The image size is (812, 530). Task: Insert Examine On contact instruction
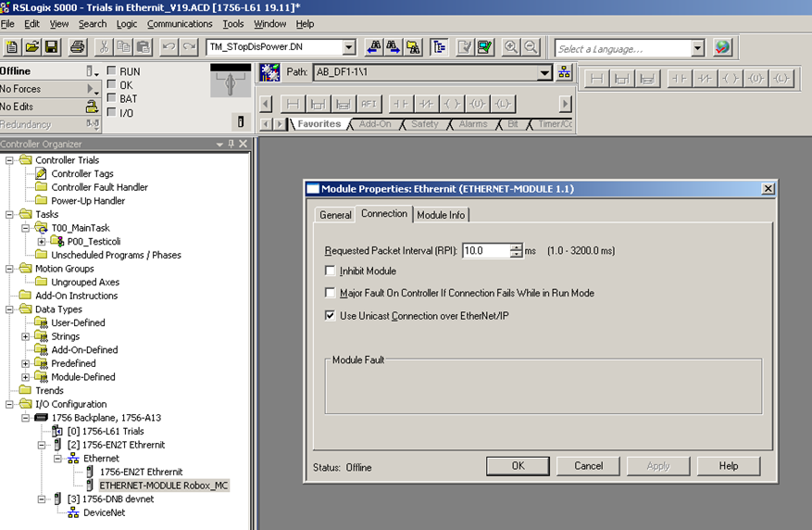tap(401, 104)
